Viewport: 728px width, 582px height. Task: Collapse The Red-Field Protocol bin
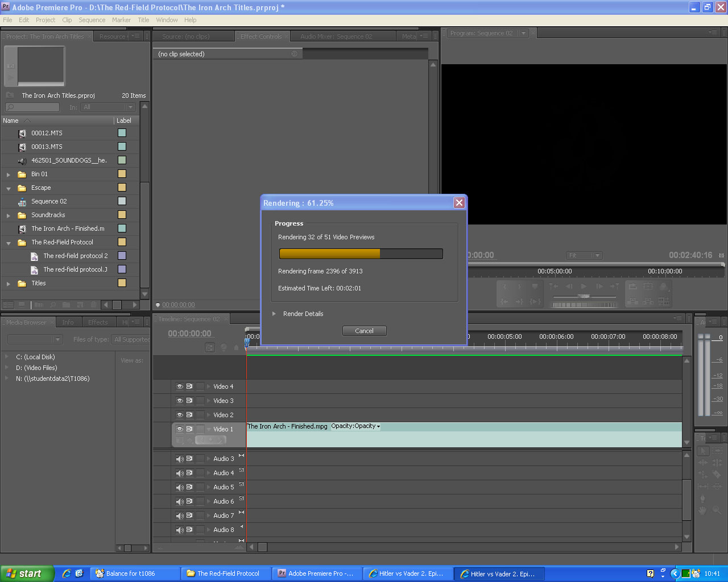[8, 243]
